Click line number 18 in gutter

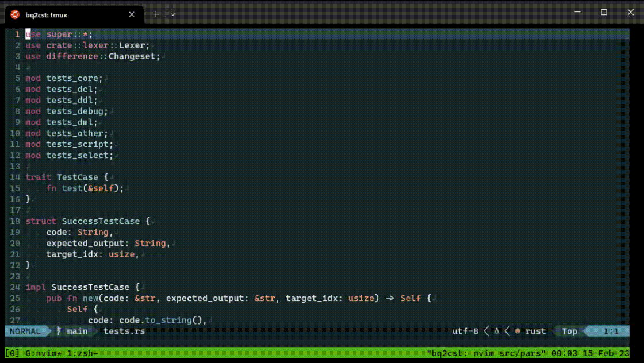tap(15, 221)
